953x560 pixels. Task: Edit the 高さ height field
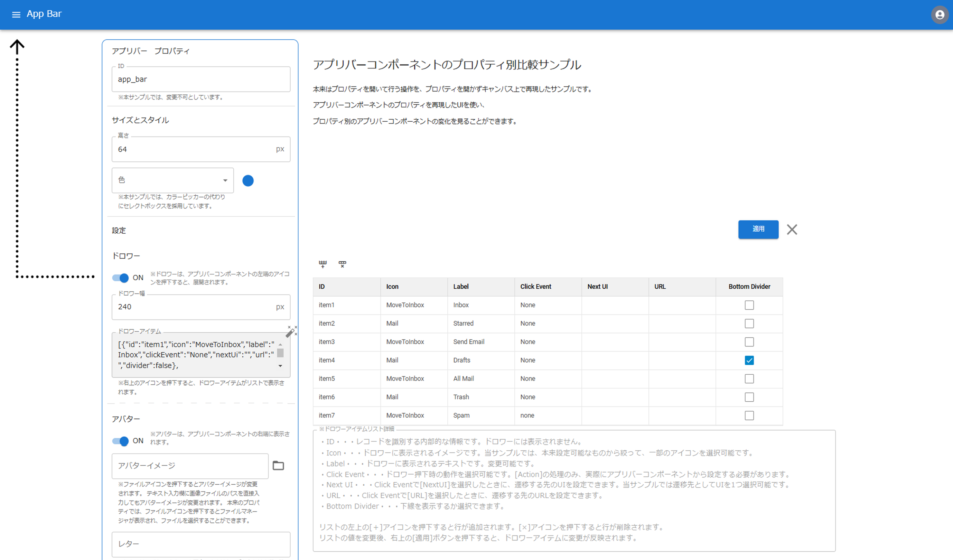(x=201, y=149)
